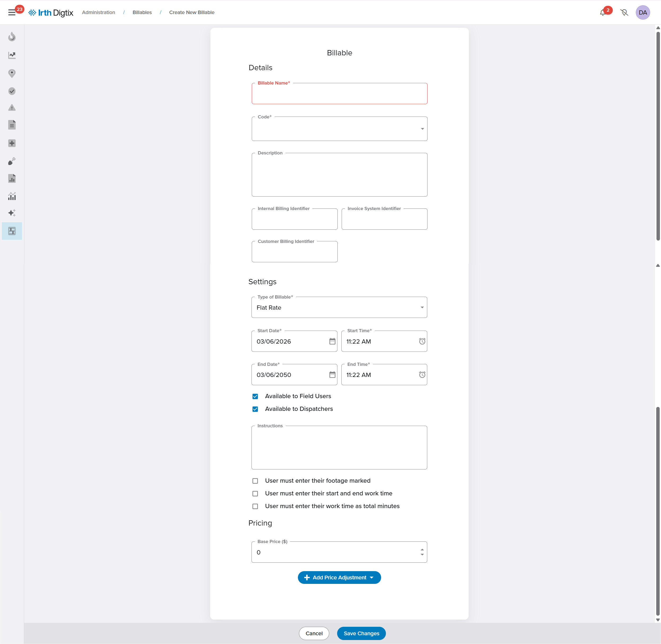Navigate to Administration breadcrumb
The width and height of the screenshot is (661, 644).
point(99,12)
